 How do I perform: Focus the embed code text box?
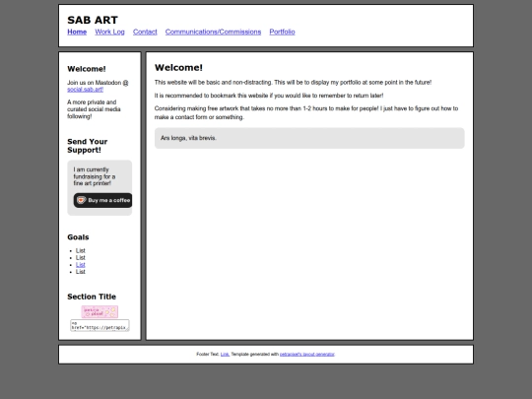pos(100,325)
